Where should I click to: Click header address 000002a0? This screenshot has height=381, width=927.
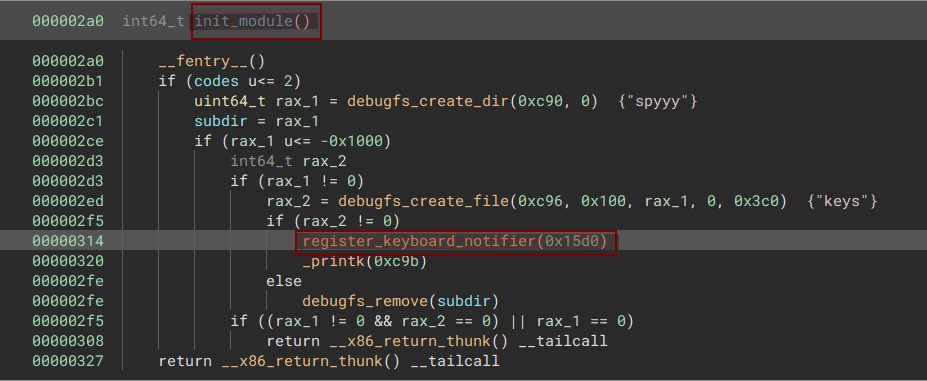[x=68, y=21]
